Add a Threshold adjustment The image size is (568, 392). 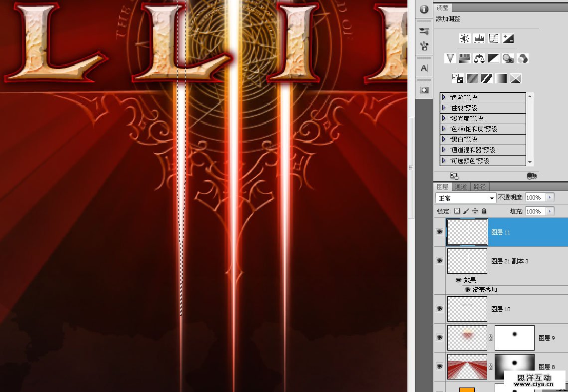(487, 78)
